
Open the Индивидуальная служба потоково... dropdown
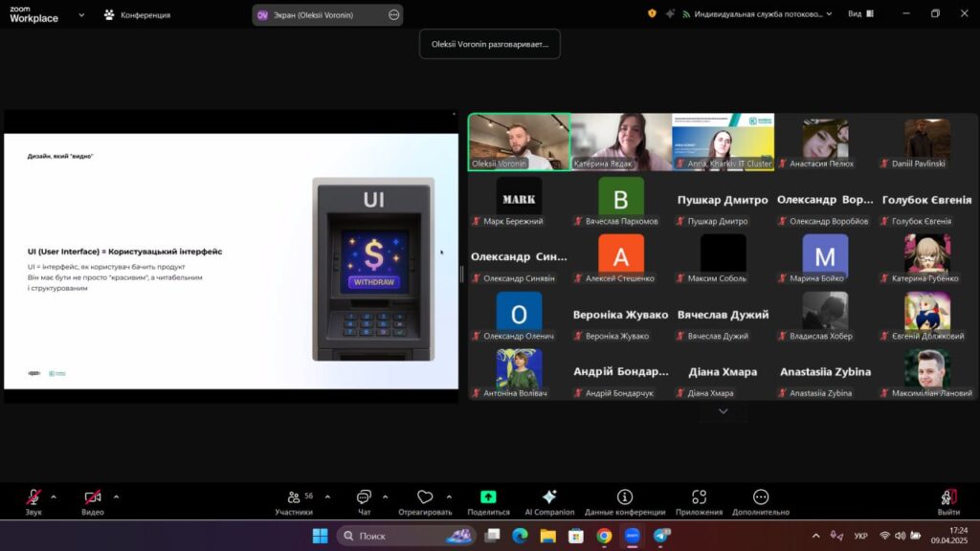coord(758,13)
